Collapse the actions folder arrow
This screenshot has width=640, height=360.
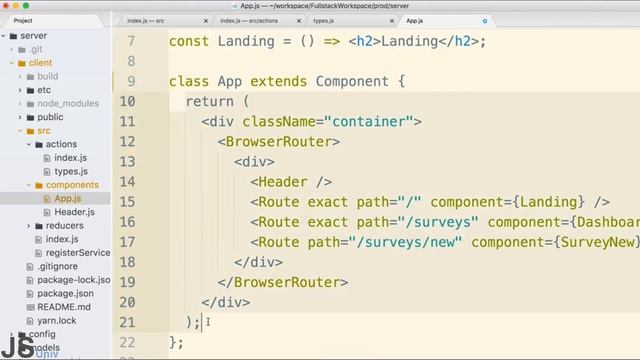click(x=29, y=144)
